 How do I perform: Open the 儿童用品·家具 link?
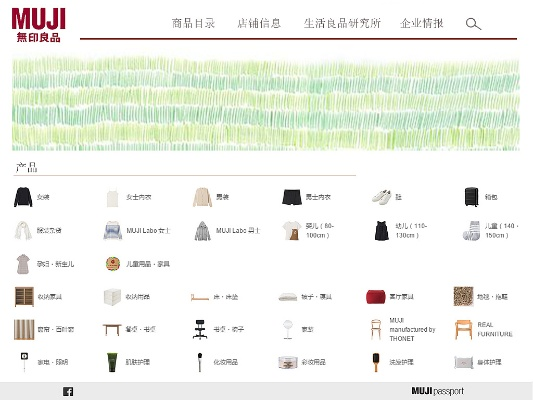(x=148, y=264)
